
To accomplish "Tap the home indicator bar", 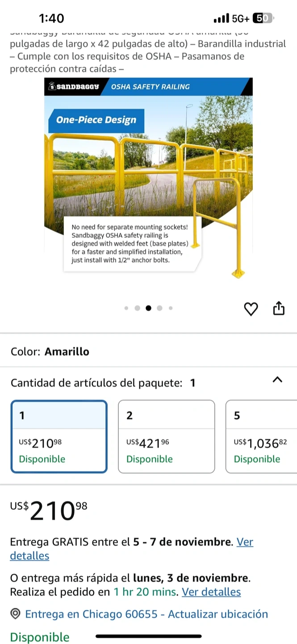I will tap(148, 636).
